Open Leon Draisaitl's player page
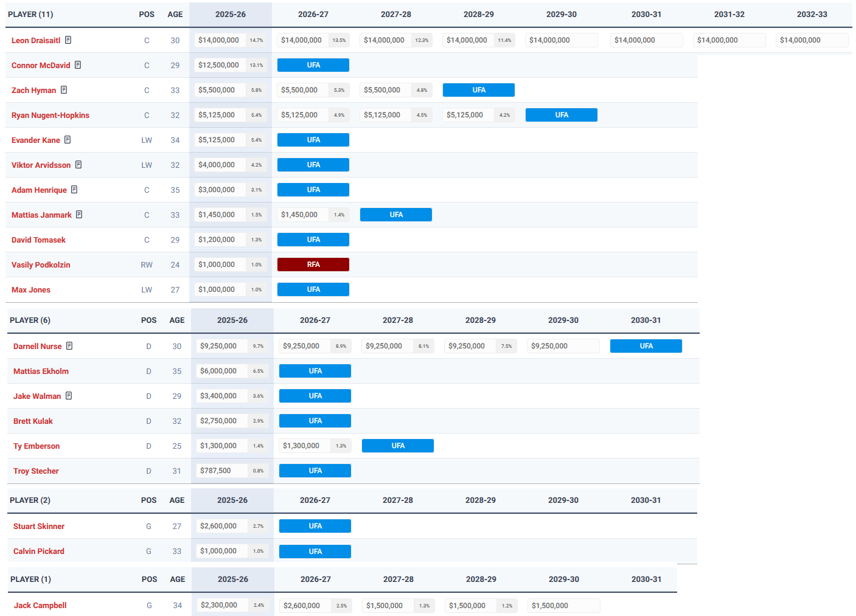The width and height of the screenshot is (856, 616). [x=36, y=41]
